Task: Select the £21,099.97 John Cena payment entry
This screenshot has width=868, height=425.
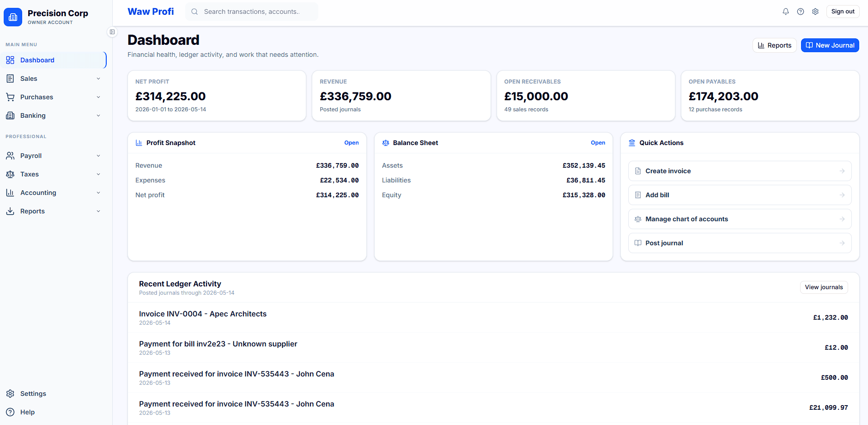Action: (493, 407)
